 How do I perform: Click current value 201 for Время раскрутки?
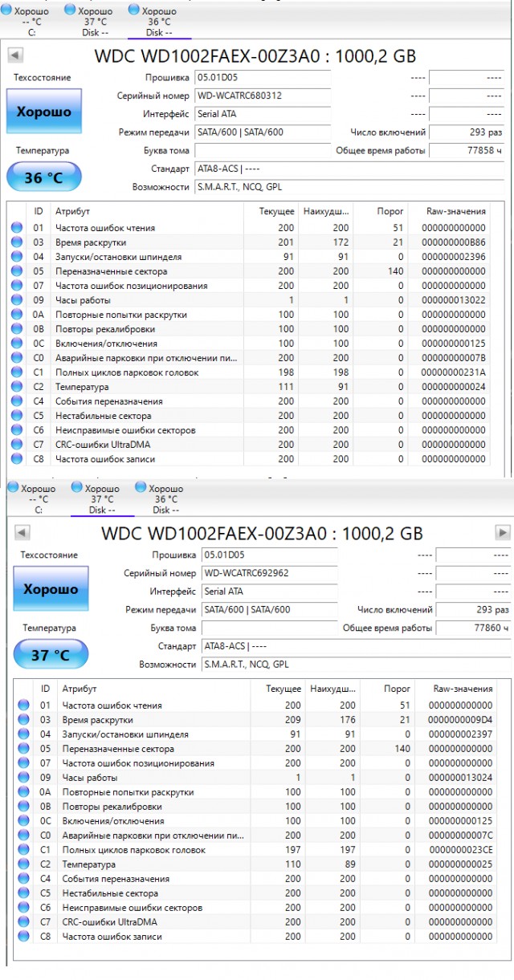coord(286,242)
